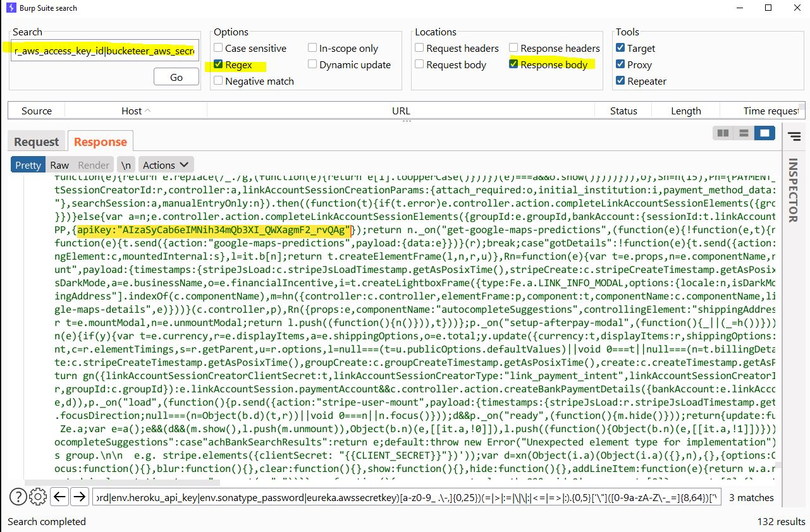The image size is (810, 532).
Task: Toggle Case sensitive checkbox
Action: (x=218, y=48)
